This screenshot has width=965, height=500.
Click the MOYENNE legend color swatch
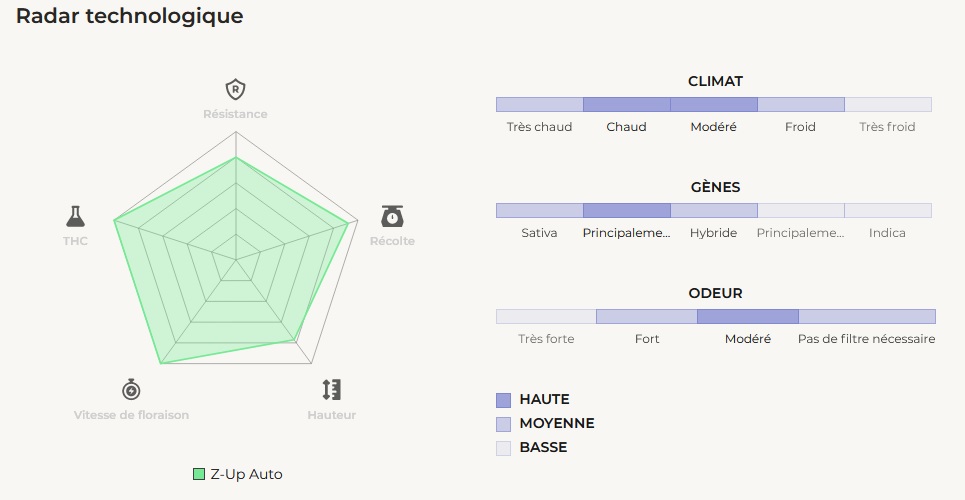click(503, 424)
